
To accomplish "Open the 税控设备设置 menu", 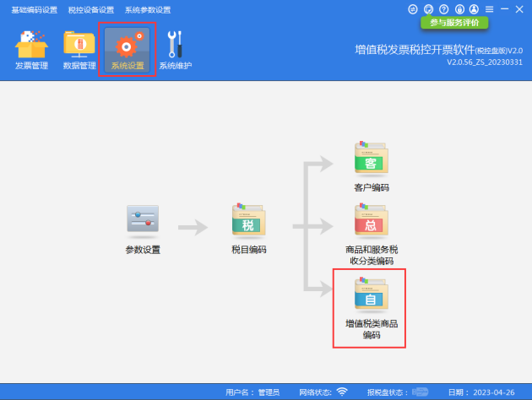I will [x=91, y=10].
